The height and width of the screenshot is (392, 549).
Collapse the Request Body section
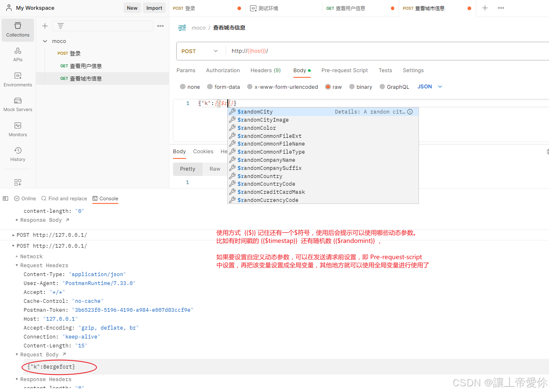[17, 355]
